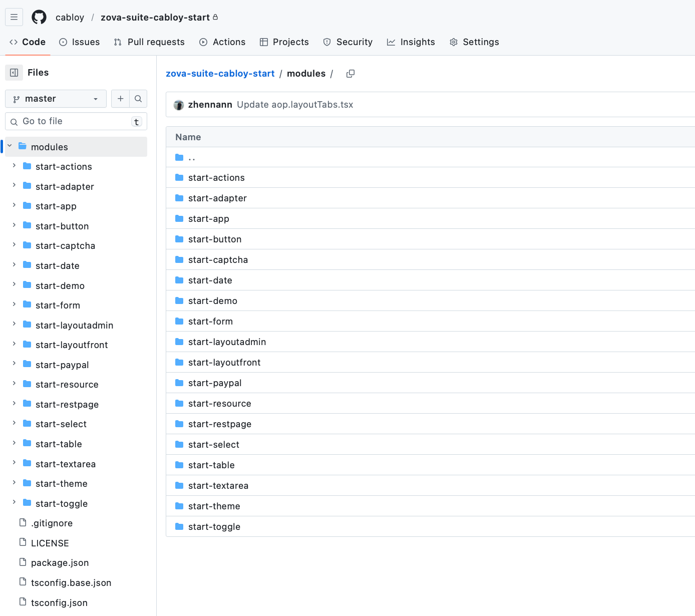The width and height of the screenshot is (695, 616).
Task: Go to the Settings tab
Action: [474, 42]
